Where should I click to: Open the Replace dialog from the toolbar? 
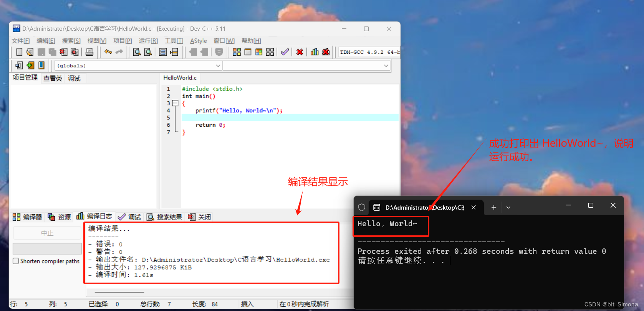[148, 52]
